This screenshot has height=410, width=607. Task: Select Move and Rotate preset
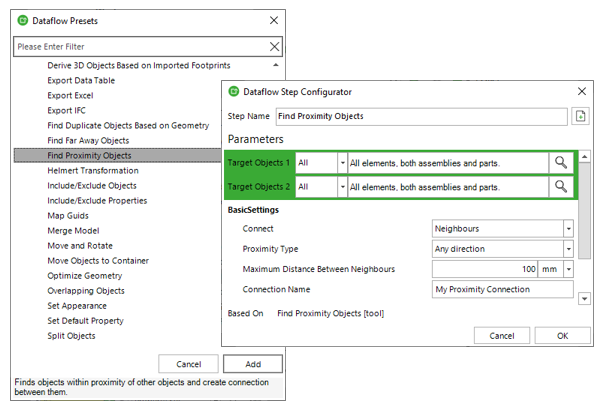coord(80,246)
